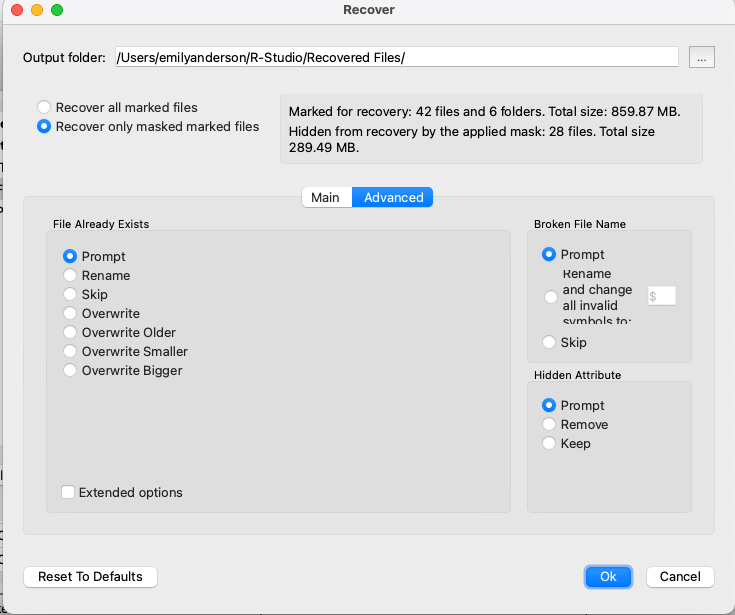Click the Reset To Defaults button
Screen dimensions: 735x615
point(90,577)
